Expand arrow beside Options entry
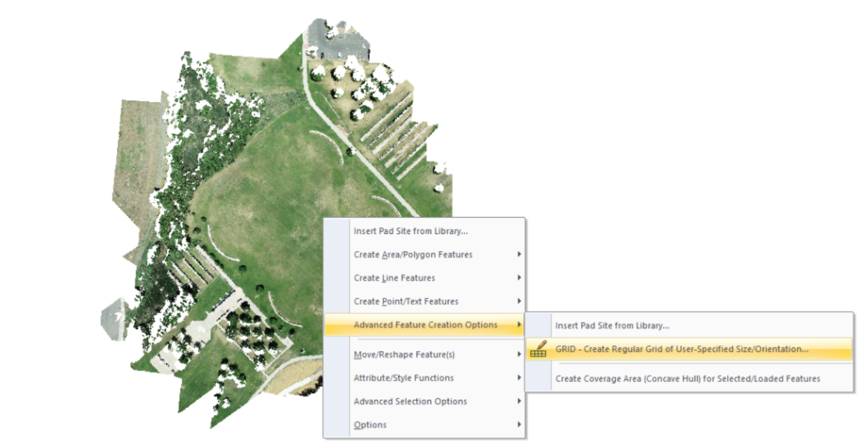The image size is (868, 445). pyautogui.click(x=519, y=425)
